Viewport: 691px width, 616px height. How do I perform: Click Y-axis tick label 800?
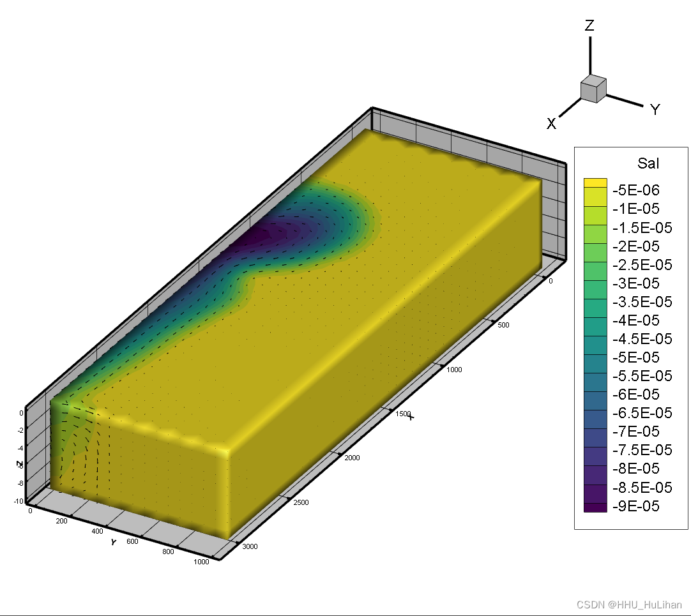click(168, 552)
